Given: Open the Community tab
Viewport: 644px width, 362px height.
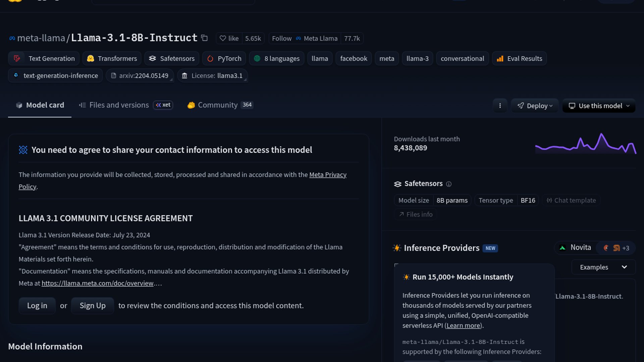Looking at the screenshot, I should [217, 105].
